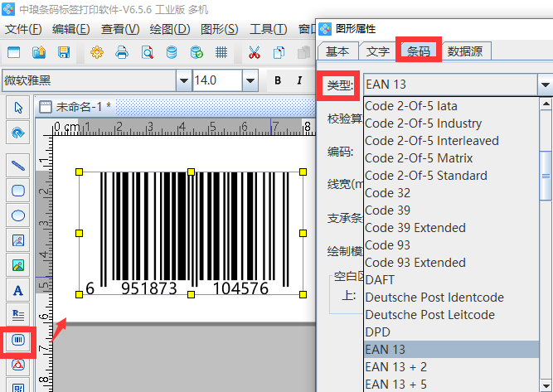Viewport: 553px width, 392px height.
Task: Switch to the 文字 tab
Action: tap(378, 51)
